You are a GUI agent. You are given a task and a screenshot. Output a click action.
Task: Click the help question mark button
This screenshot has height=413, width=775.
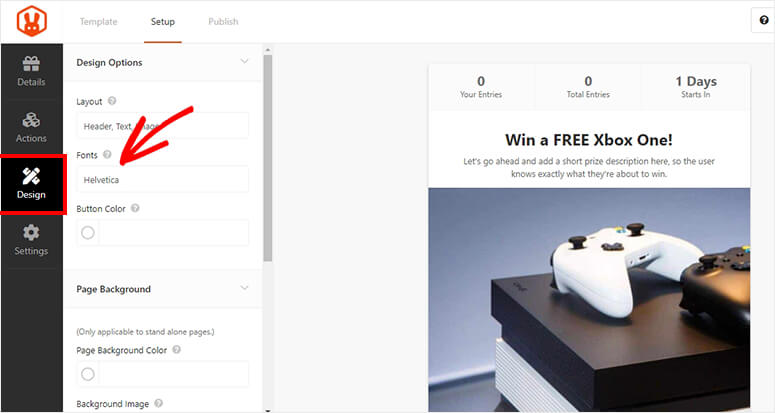(x=764, y=20)
